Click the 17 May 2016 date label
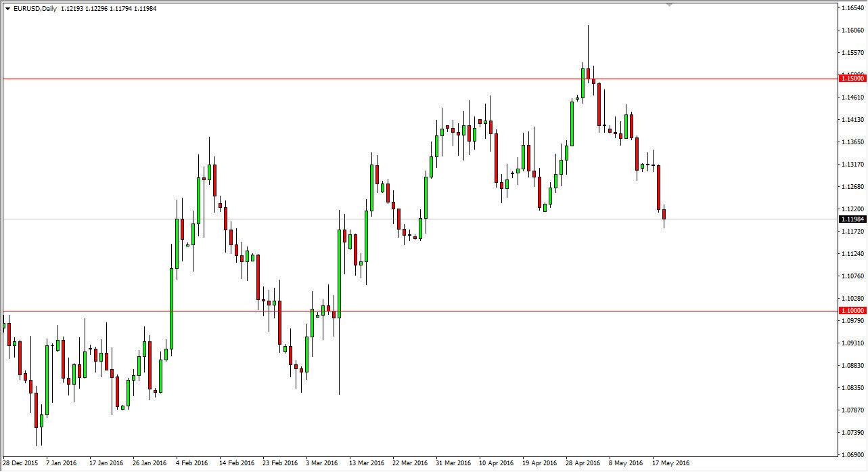The image size is (868, 472). 670,464
